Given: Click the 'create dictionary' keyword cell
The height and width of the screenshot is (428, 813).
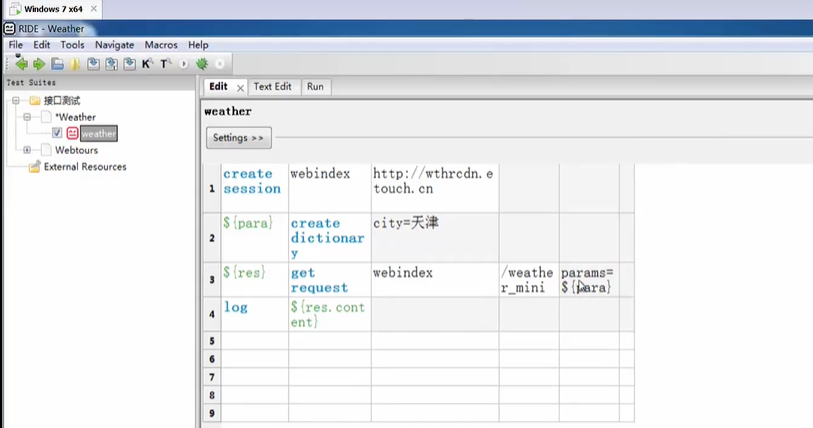Looking at the screenshot, I should click(x=330, y=237).
